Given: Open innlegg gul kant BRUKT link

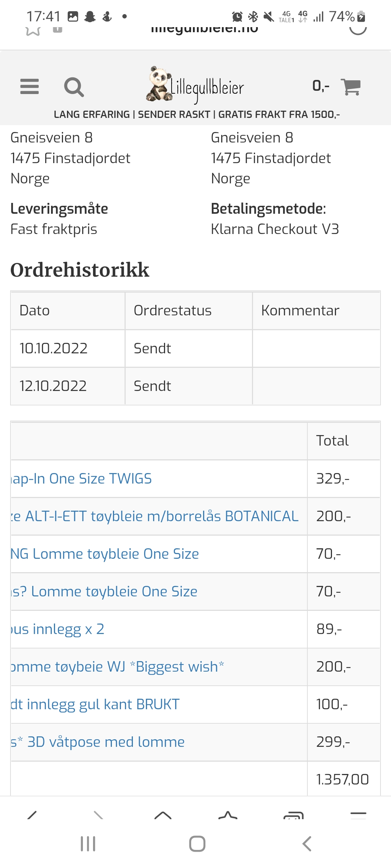Looking at the screenshot, I should [95, 704].
